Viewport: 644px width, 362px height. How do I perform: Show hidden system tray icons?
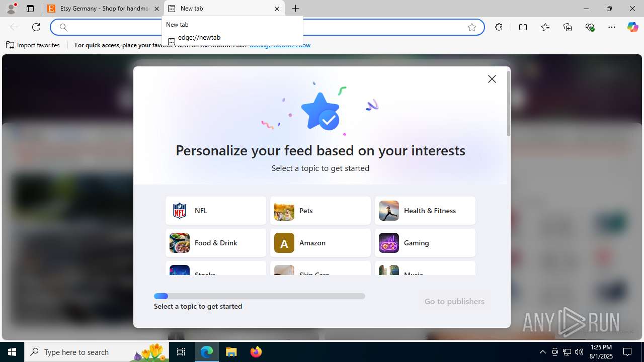coord(542,352)
